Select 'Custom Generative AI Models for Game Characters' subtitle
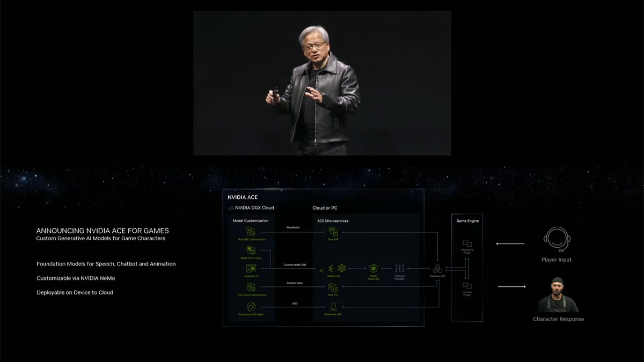Viewport: 644px width, 362px height. click(x=101, y=238)
